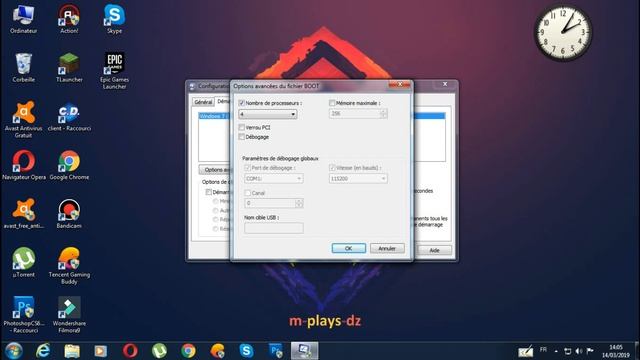640x360 pixels.
Task: Open PhotoshopCS6 - Raccourci desktop icon
Action: click(x=23, y=315)
